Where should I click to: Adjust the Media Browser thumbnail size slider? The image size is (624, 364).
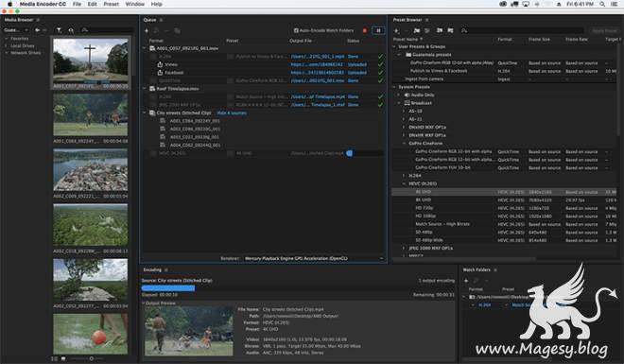click(x=91, y=358)
